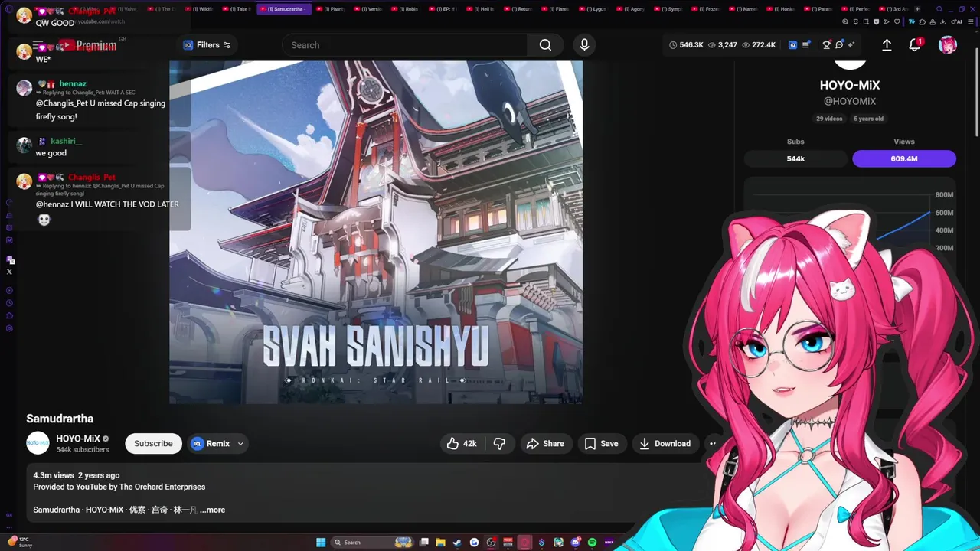This screenshot has width=980, height=551.
Task: Click the Remix button
Action: (x=211, y=444)
